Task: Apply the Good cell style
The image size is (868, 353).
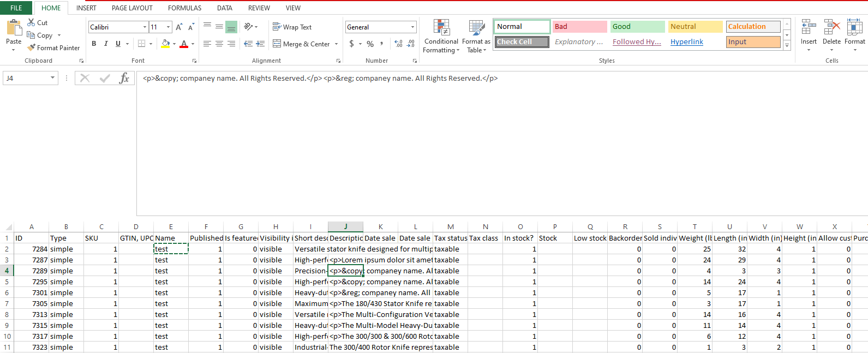Action: pyautogui.click(x=637, y=26)
